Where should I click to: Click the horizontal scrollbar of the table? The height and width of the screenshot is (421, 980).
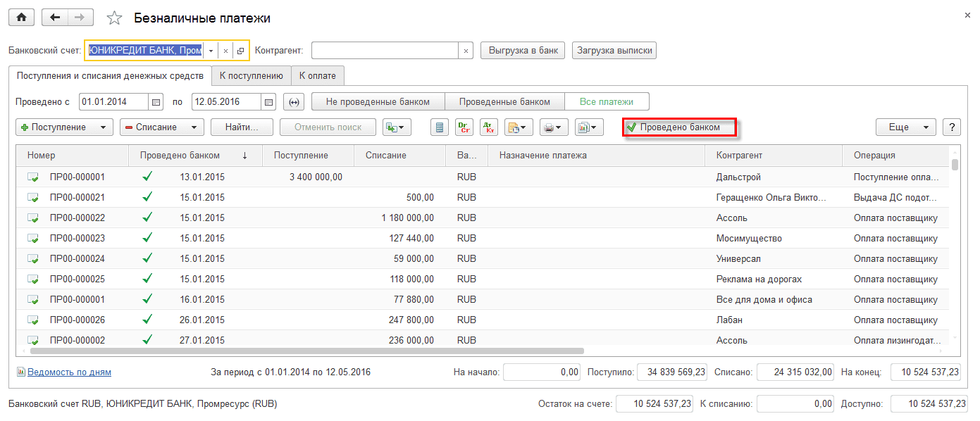pos(307,350)
